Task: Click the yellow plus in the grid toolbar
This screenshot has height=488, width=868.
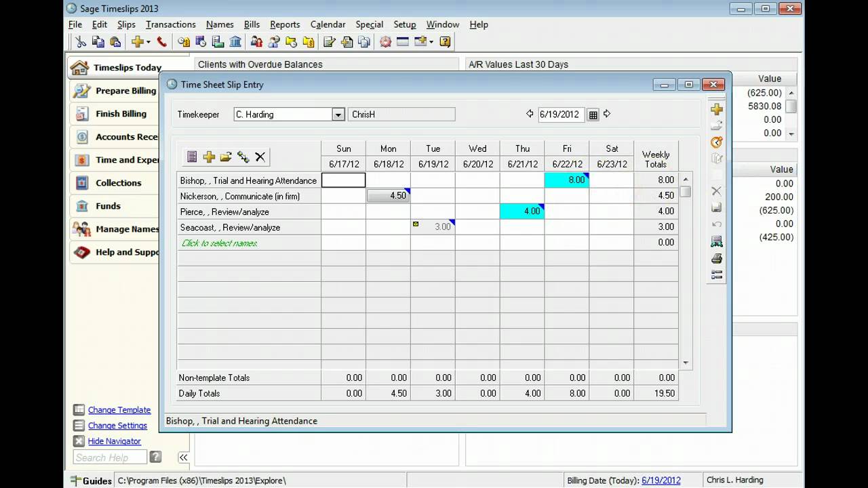Action: click(209, 157)
